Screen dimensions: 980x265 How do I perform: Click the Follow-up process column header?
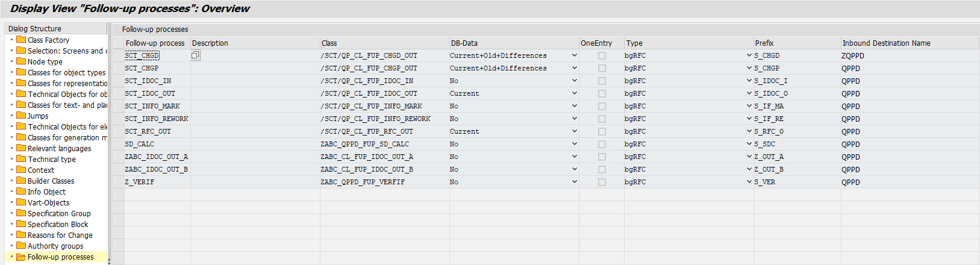click(155, 43)
